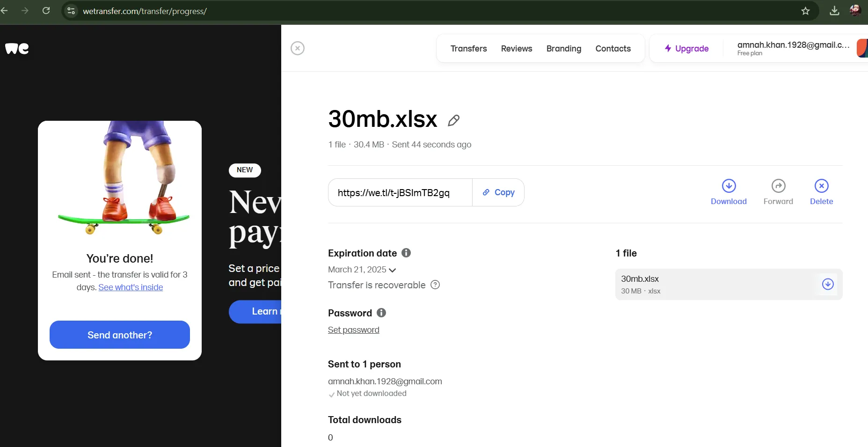Click the Upgrade button
Image resolution: width=868 pixels, height=447 pixels.
tap(686, 49)
